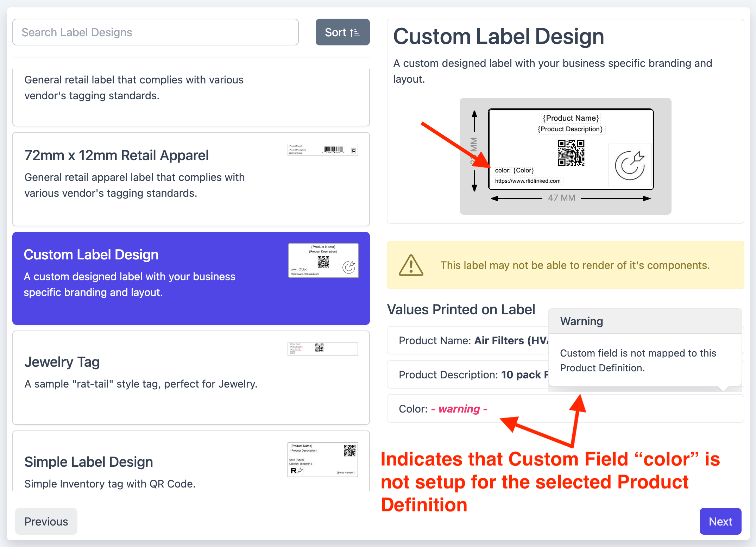Focus the Search Label Designs field

(x=155, y=32)
